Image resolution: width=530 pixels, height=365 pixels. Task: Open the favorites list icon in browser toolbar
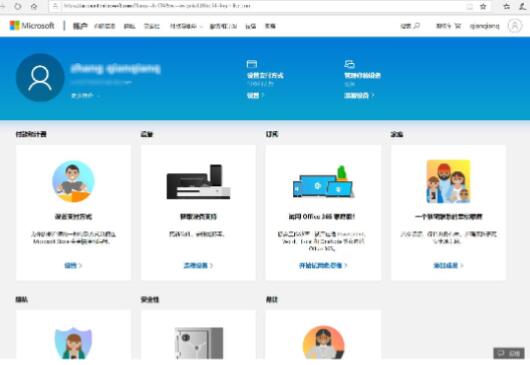[x=507, y=6]
